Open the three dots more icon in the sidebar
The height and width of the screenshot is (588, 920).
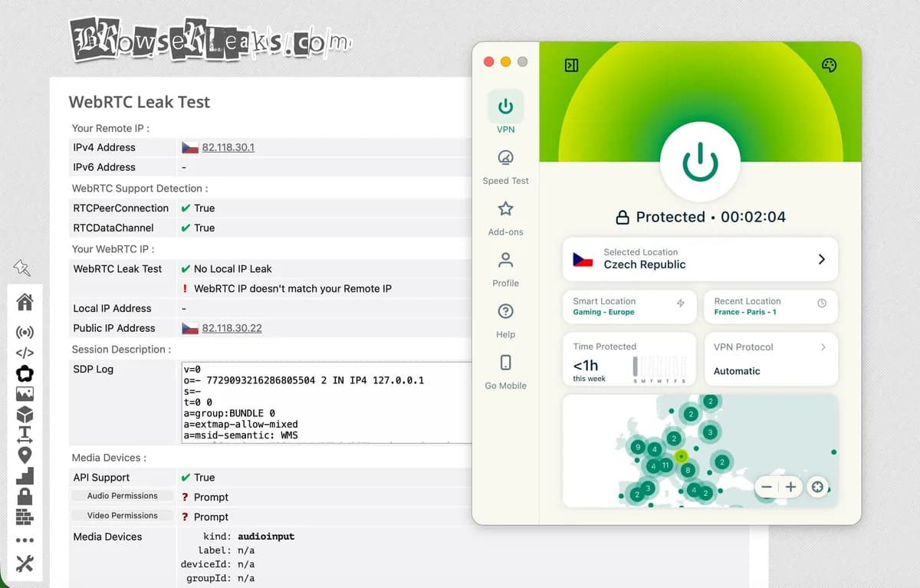(x=25, y=540)
